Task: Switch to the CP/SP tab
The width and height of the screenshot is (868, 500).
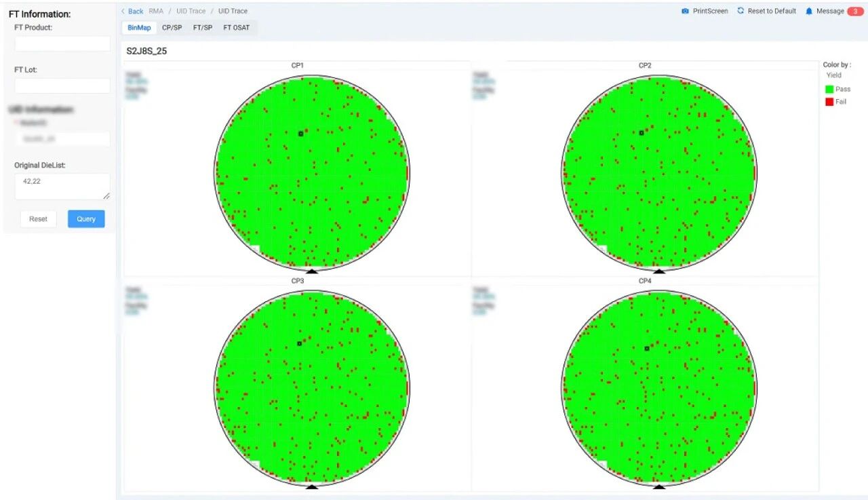Action: (172, 28)
